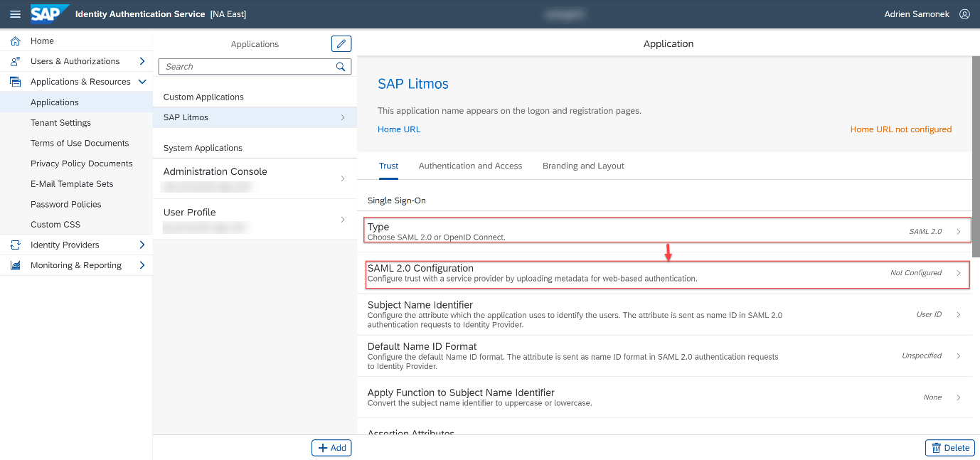Click the Users & Authorizations icon

[x=15, y=62]
